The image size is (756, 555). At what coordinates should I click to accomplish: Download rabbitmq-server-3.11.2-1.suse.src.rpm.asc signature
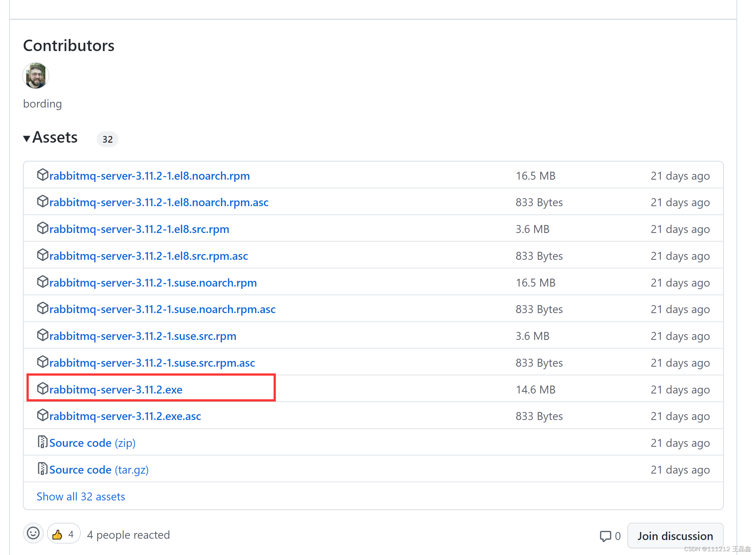tap(152, 363)
